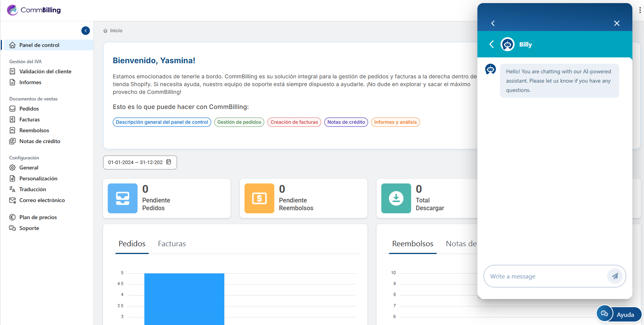
Task: Click the Pendiente Reembolsos money icon
Action: (259, 198)
